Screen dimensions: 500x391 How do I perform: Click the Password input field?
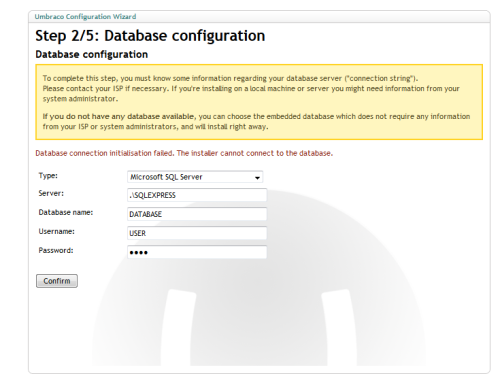(x=197, y=252)
